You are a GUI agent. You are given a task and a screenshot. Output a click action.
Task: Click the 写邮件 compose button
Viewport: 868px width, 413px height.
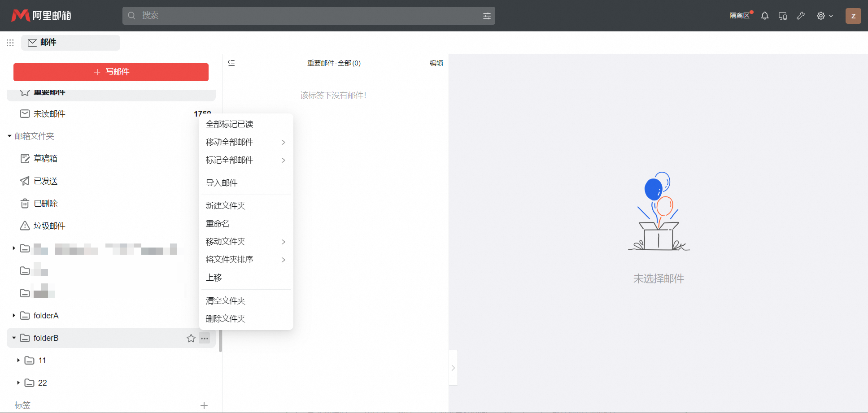tap(111, 72)
